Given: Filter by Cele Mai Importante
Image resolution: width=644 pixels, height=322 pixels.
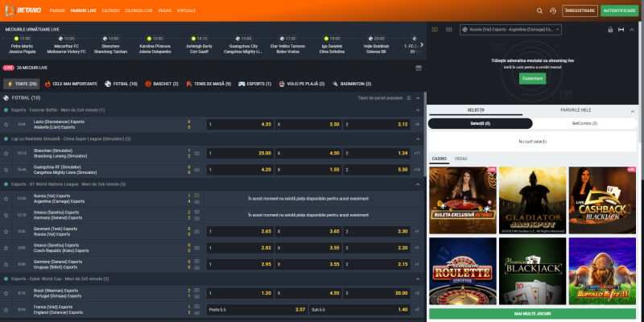Looking at the screenshot, I should 71,84.
